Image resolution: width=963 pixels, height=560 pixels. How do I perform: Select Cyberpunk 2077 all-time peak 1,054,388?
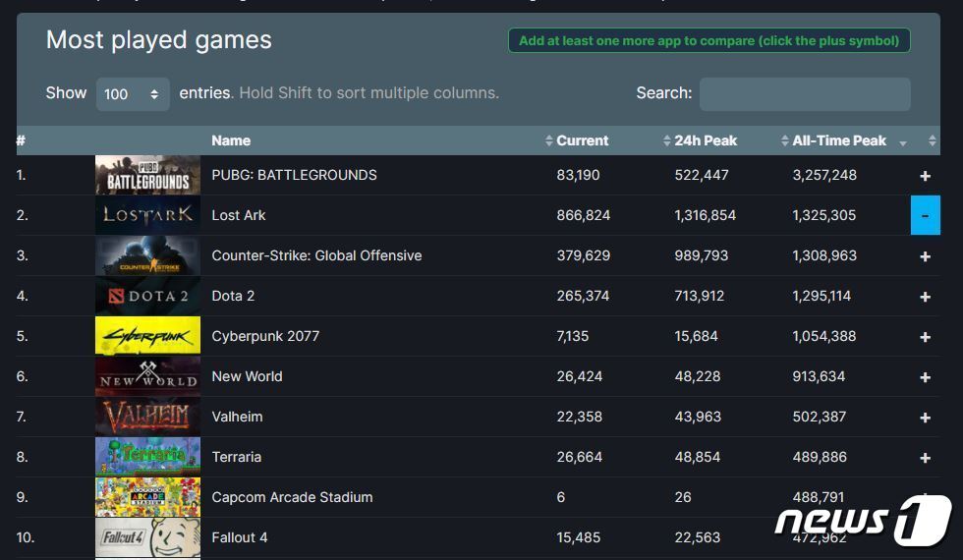(x=823, y=336)
